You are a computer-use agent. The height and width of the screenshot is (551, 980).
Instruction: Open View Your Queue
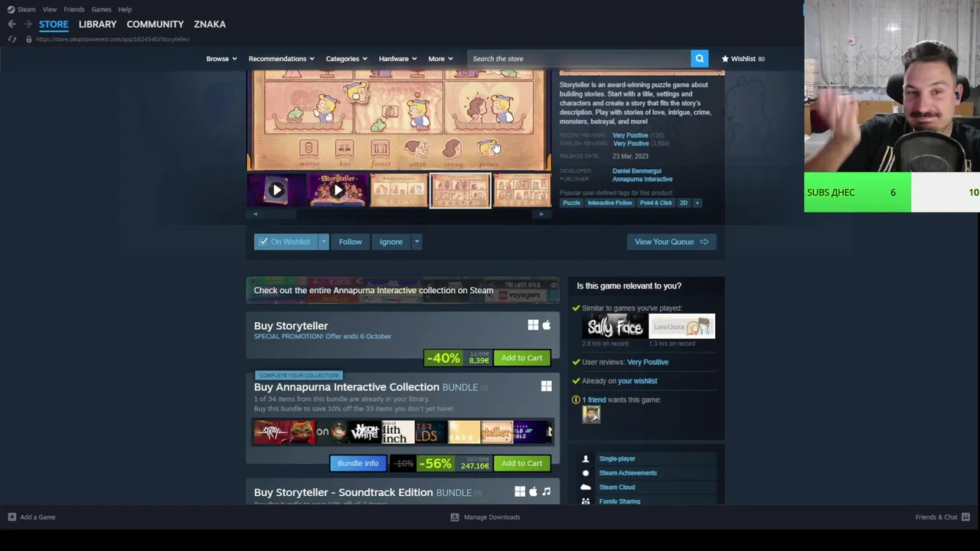click(671, 242)
